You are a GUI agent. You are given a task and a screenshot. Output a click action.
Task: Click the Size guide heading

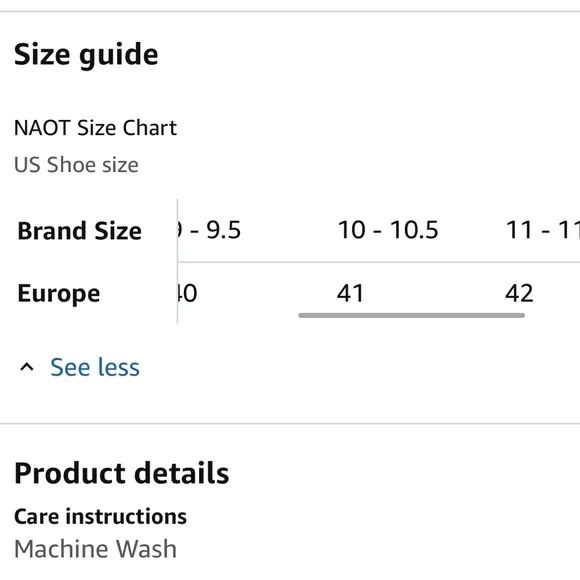pyautogui.click(x=86, y=55)
